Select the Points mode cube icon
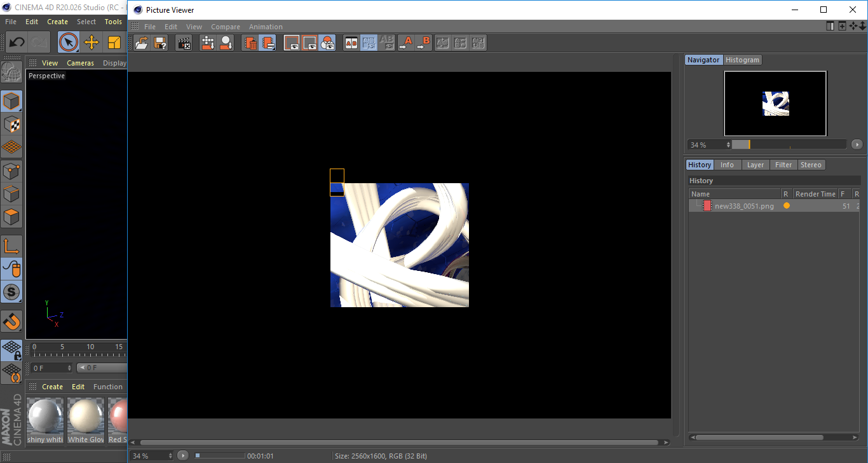The height and width of the screenshot is (463, 868). [11, 171]
